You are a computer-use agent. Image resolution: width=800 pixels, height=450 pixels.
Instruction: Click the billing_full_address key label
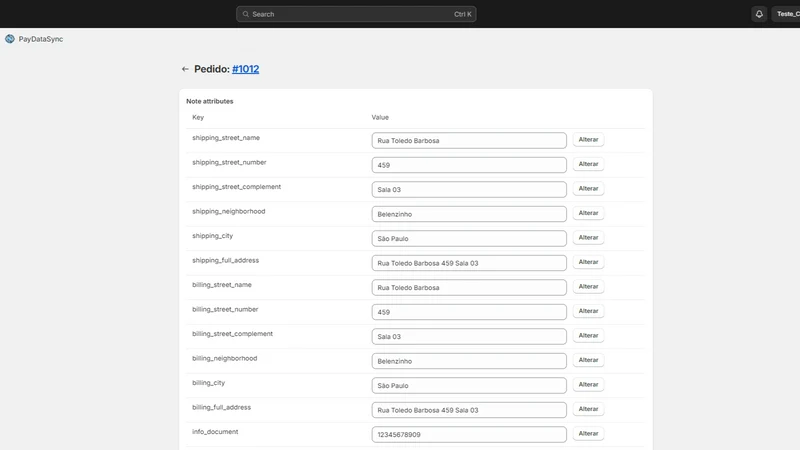point(221,407)
